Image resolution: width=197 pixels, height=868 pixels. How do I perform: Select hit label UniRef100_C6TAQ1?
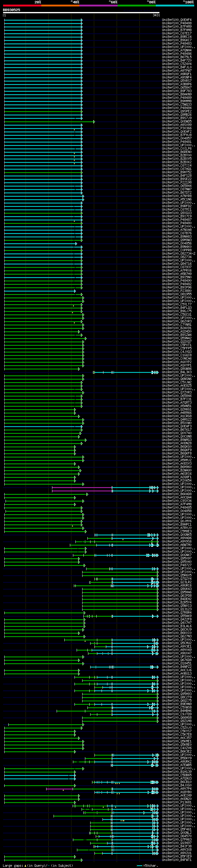(x=177, y=169)
